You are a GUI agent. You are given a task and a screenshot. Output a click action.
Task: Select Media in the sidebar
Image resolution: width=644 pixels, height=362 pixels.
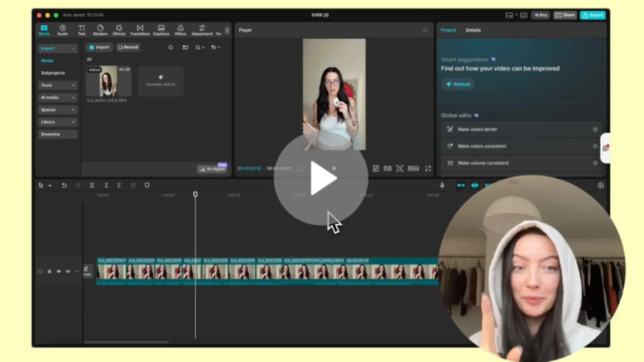[47, 60]
